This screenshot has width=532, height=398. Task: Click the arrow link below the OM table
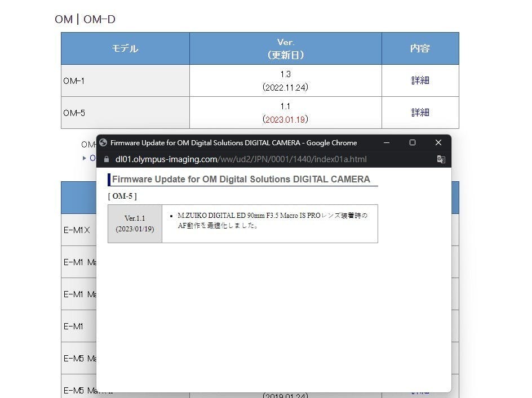(89, 158)
